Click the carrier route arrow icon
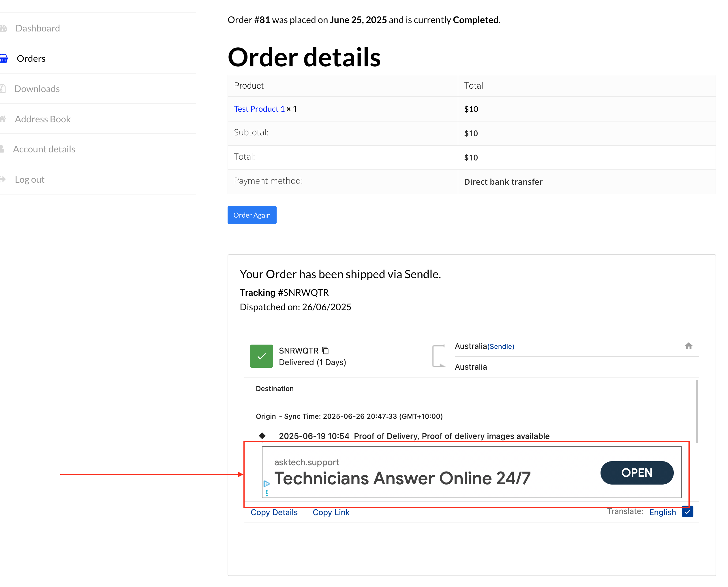The image size is (728, 587). coord(439,356)
